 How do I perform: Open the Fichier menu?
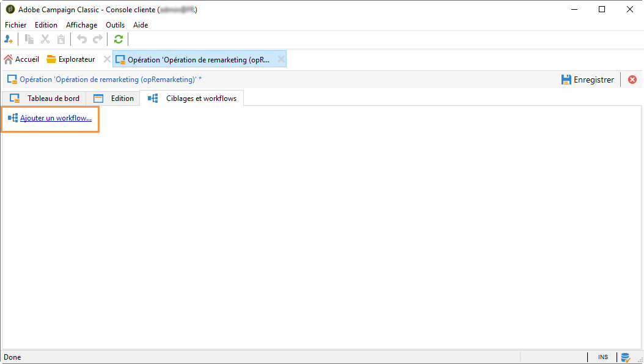click(x=16, y=25)
